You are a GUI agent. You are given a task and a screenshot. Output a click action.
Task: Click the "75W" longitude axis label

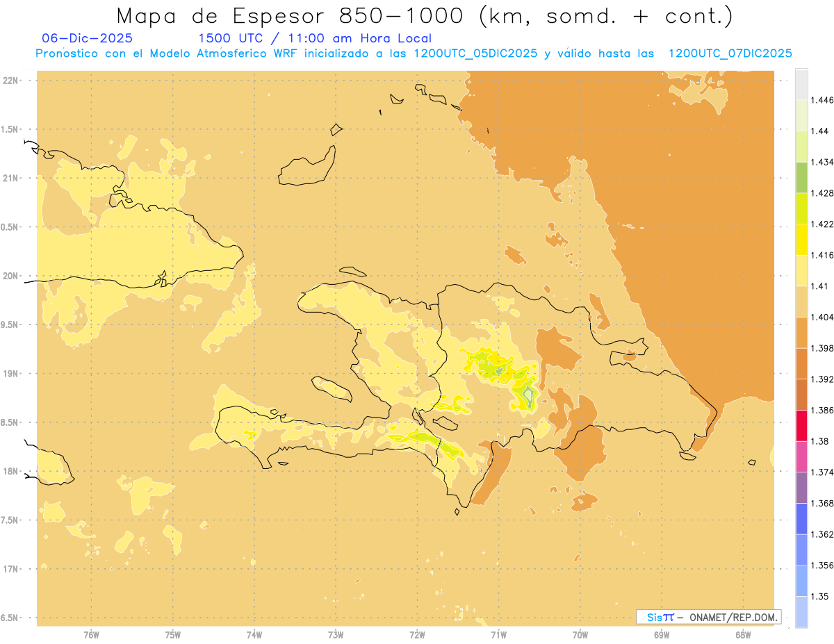click(173, 634)
